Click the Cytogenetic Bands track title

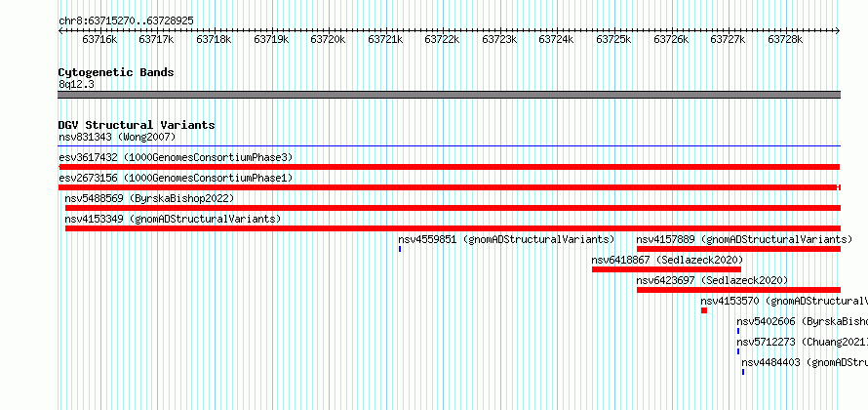[116, 72]
